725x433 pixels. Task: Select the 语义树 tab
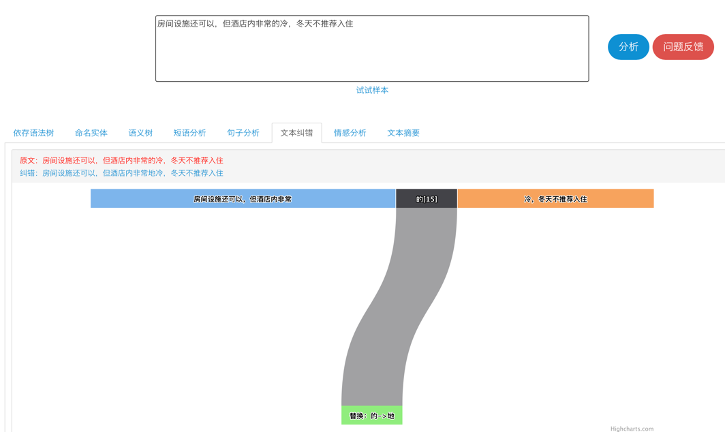pos(140,132)
